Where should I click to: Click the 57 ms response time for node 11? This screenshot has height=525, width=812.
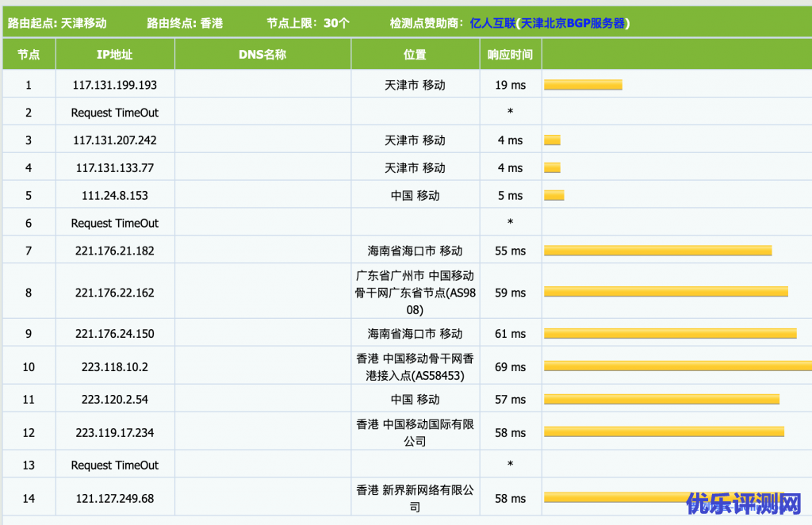510,400
